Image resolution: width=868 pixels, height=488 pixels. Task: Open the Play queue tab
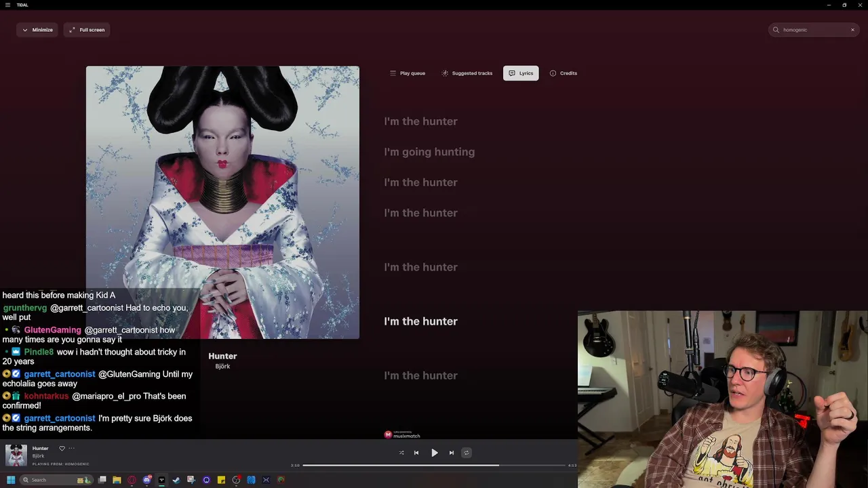click(407, 73)
